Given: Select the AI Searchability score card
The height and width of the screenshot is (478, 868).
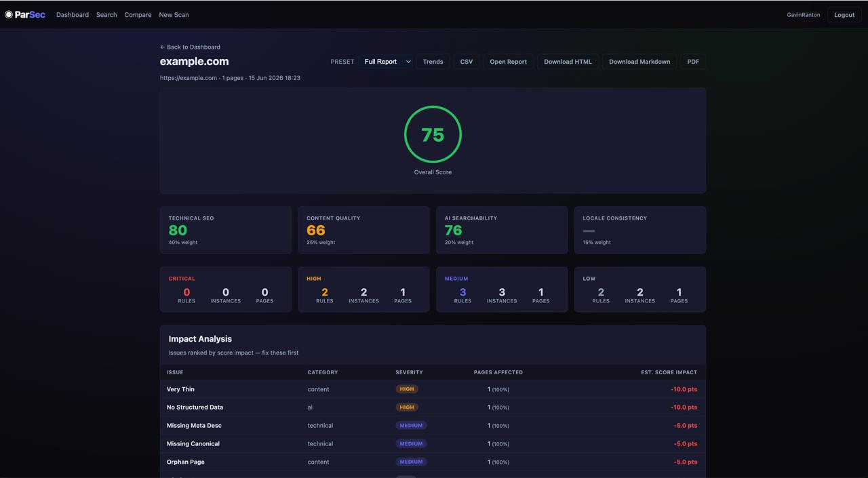Looking at the screenshot, I should [x=502, y=231].
